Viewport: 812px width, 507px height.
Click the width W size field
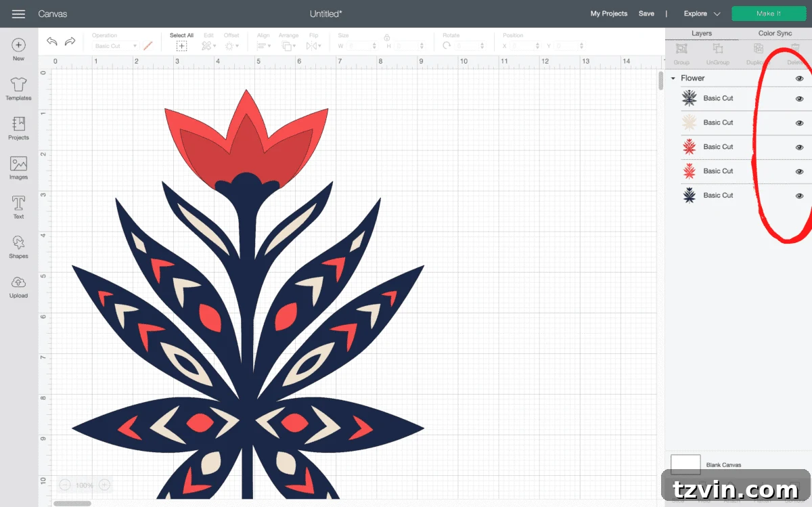point(362,46)
